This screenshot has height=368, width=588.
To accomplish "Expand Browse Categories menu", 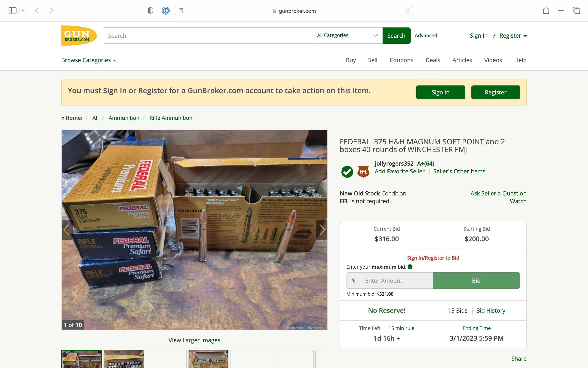I will pyautogui.click(x=89, y=60).
